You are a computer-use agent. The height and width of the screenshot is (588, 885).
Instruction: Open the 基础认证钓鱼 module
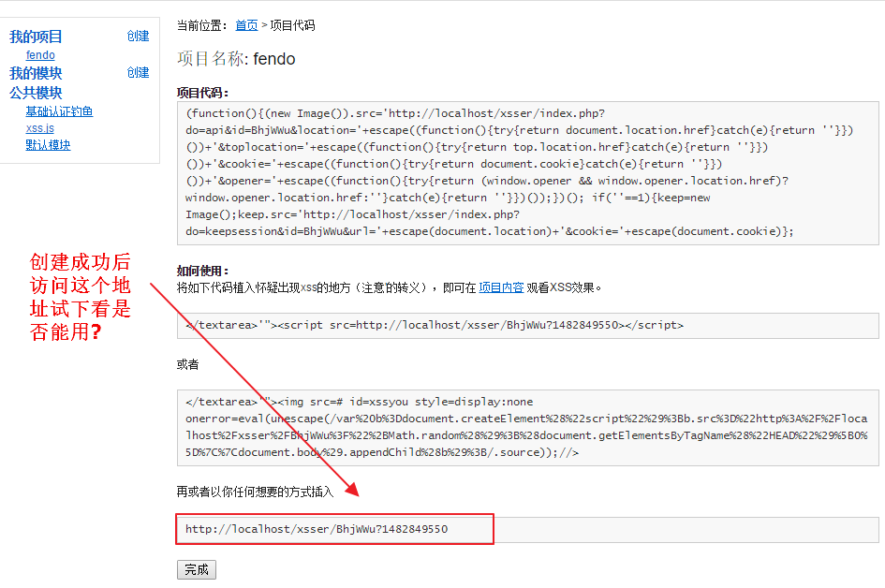59,111
